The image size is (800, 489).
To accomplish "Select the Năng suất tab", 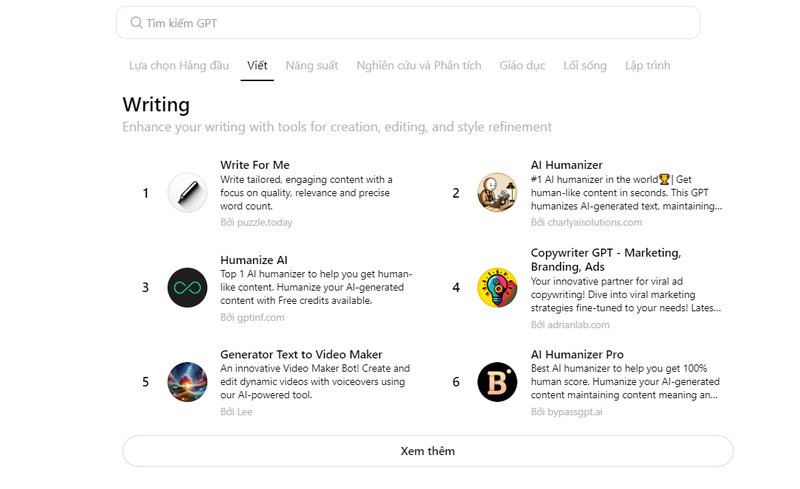I will [311, 66].
